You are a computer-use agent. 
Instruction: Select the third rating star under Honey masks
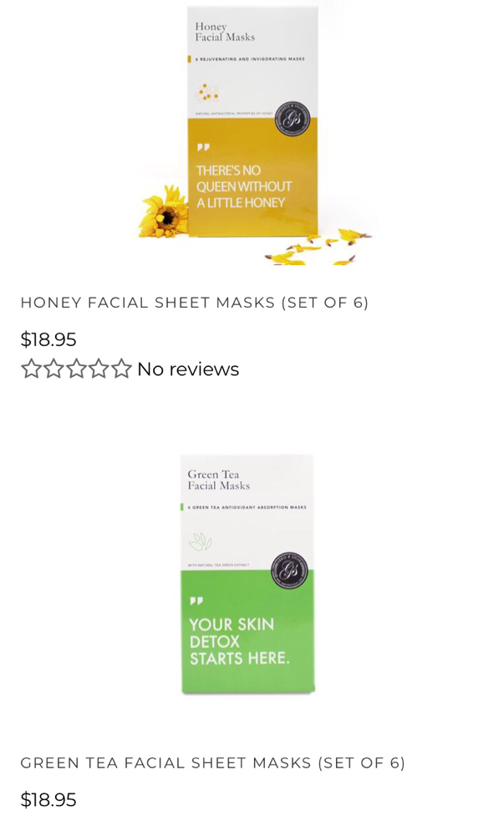coord(76,369)
